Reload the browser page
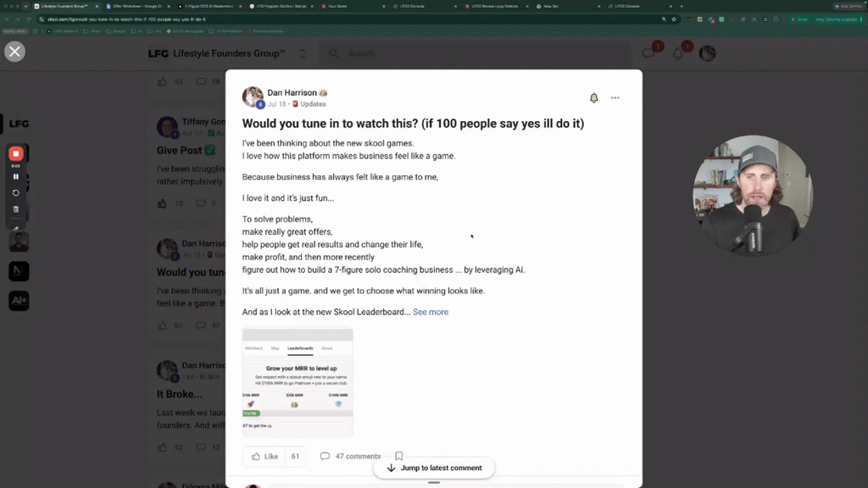Screen dimensions: 868x488 (28, 19)
